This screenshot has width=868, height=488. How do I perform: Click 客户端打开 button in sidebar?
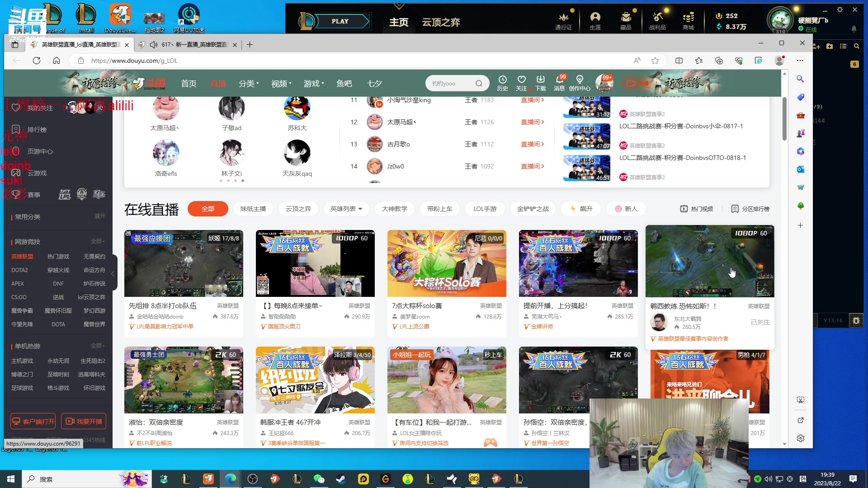tap(33, 422)
